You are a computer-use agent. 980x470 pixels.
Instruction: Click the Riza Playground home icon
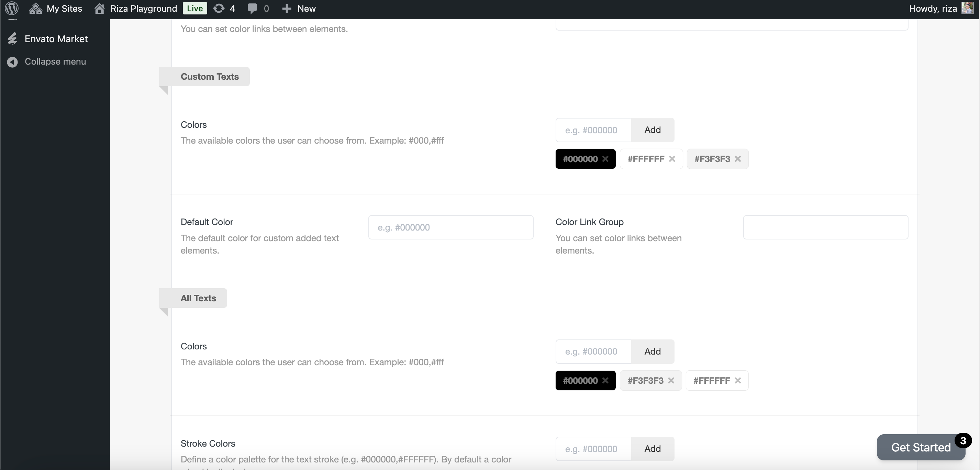coord(100,8)
